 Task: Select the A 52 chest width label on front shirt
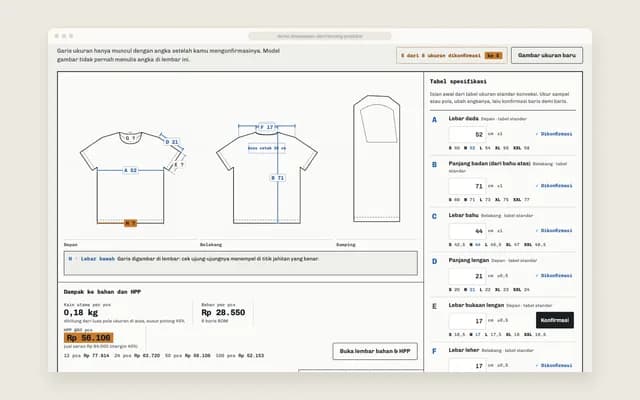[x=130, y=170]
